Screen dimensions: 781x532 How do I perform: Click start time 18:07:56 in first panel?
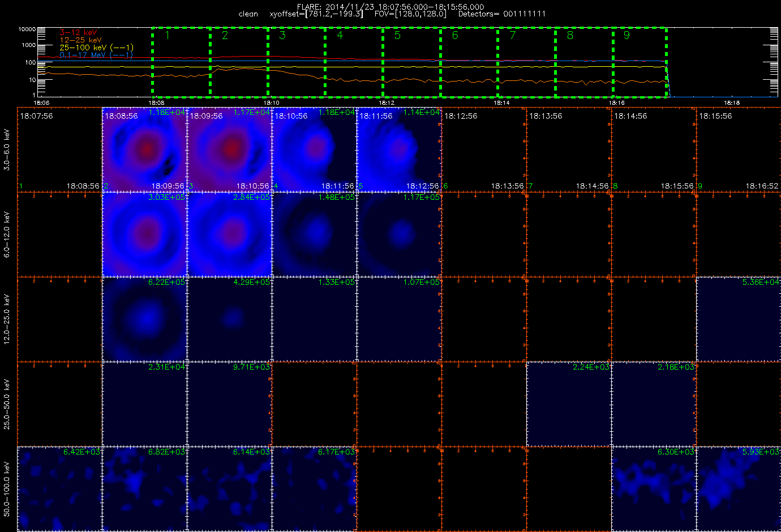pyautogui.click(x=36, y=115)
